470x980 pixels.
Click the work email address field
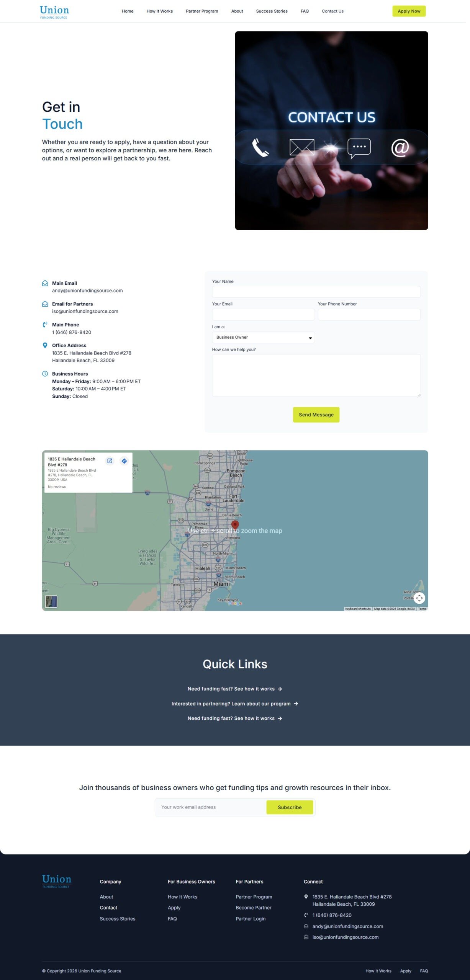(211, 807)
